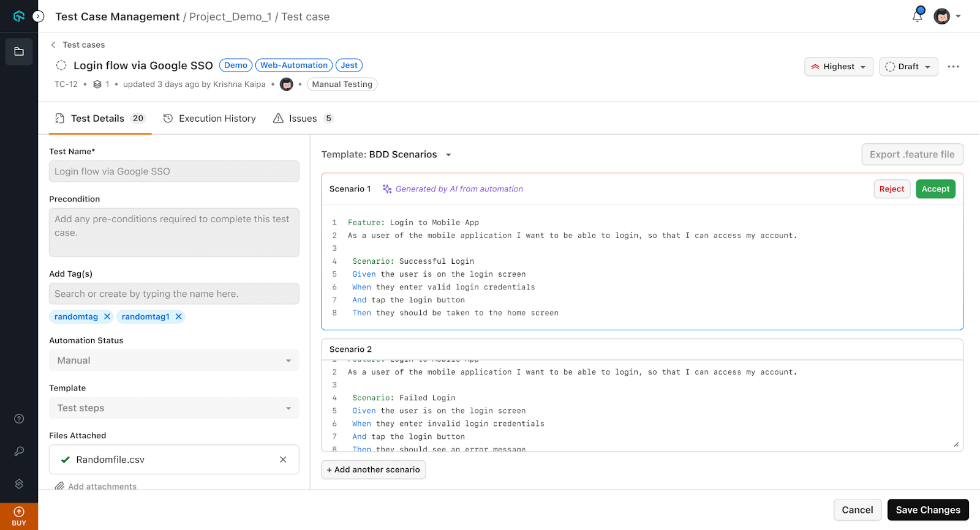Go back to Test cases
The image size is (980, 530).
(x=78, y=45)
